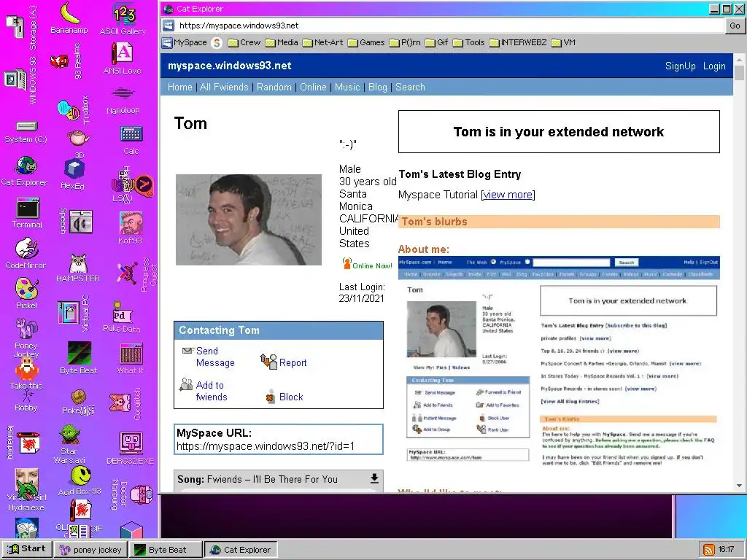
Task: Open the Music nav link
Action: [x=347, y=87]
